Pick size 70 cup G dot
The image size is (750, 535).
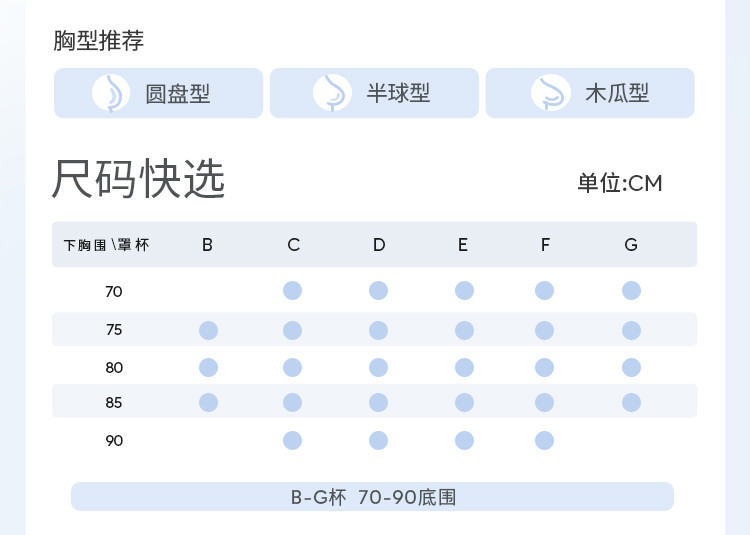[631, 291]
